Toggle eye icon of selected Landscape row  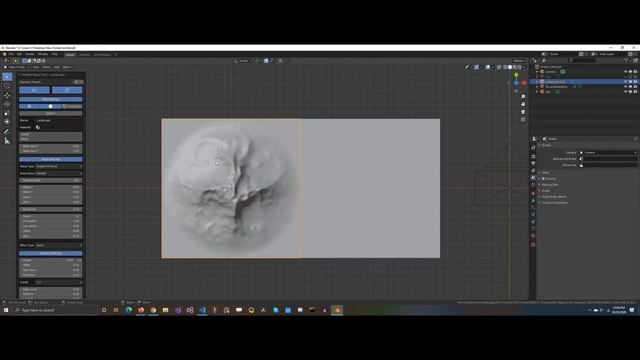(x=625, y=82)
